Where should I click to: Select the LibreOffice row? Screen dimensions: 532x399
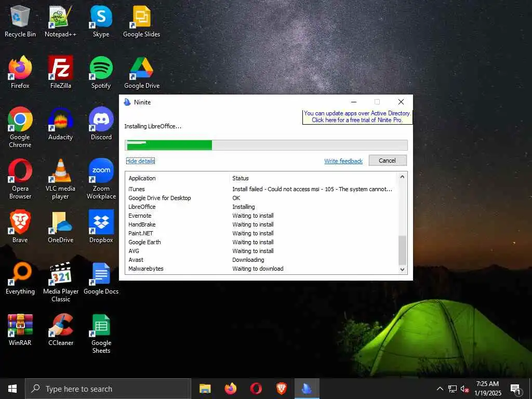pyautogui.click(x=261, y=207)
